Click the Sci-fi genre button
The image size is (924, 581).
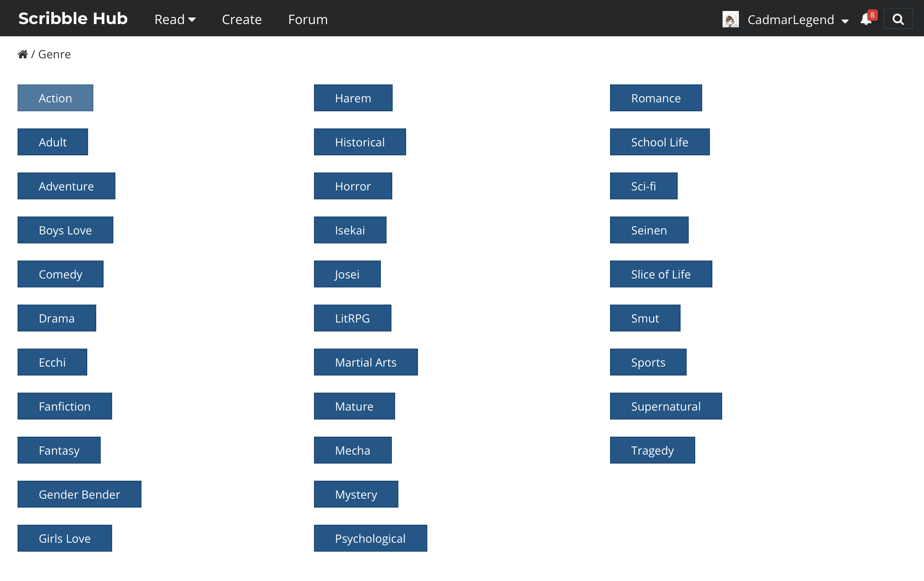pos(643,186)
